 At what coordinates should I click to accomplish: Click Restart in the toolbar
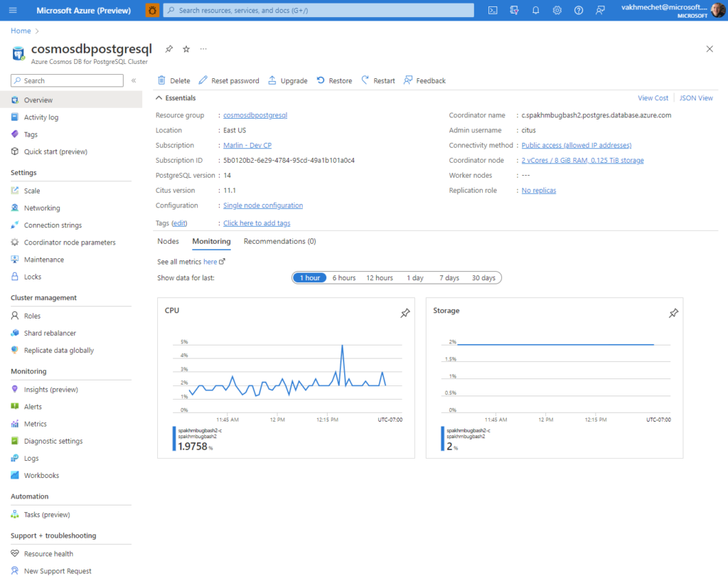378,80
